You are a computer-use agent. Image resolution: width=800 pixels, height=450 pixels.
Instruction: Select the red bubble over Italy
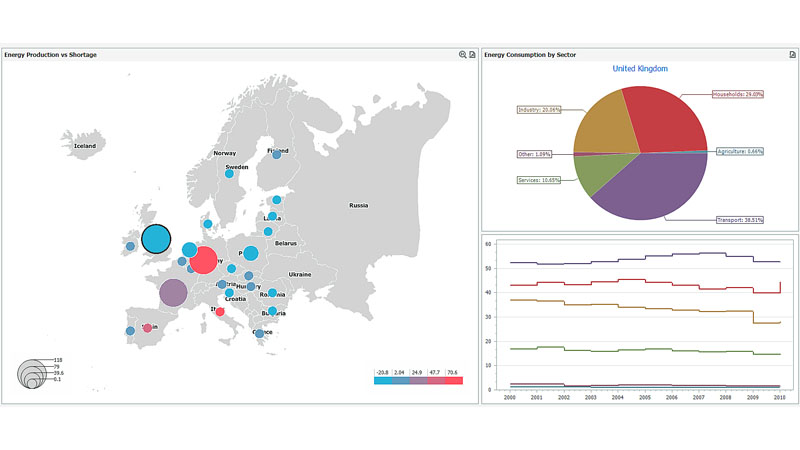[220, 312]
